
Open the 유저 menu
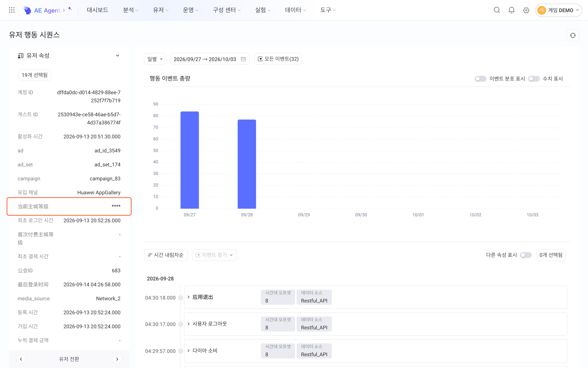(160, 10)
